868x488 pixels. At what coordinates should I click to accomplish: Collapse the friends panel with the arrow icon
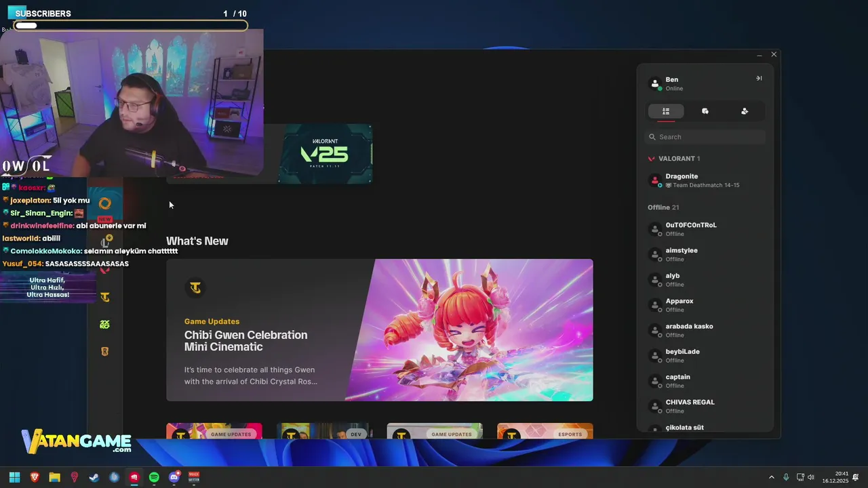point(759,79)
